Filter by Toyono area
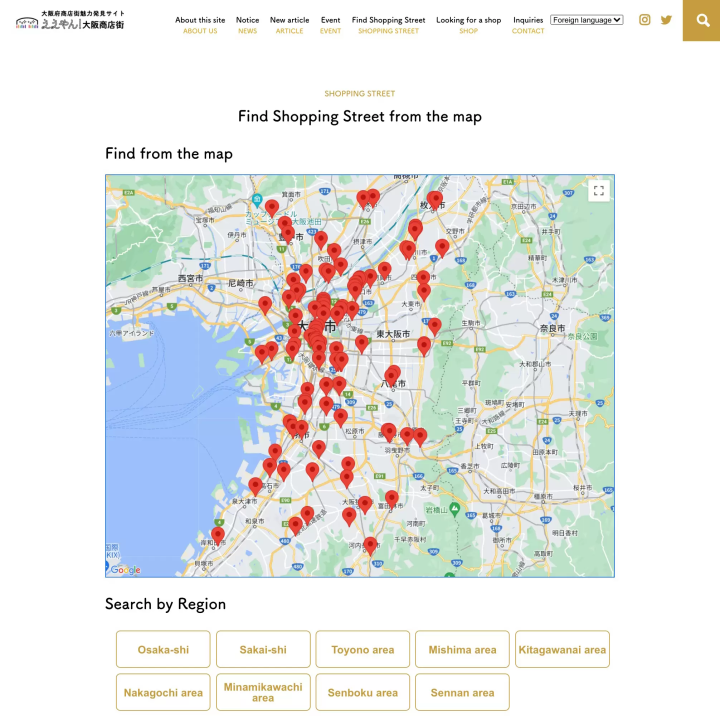 point(362,649)
